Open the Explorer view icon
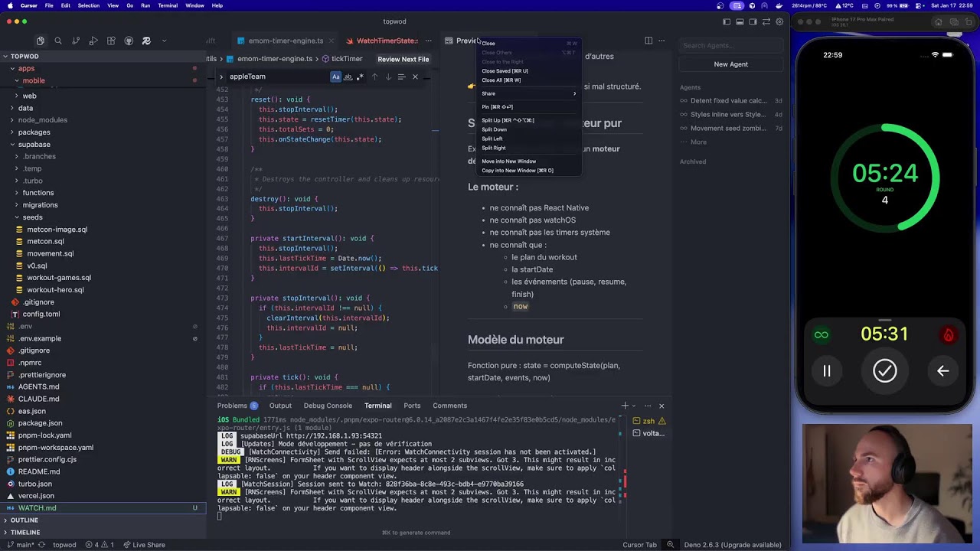 [x=40, y=41]
